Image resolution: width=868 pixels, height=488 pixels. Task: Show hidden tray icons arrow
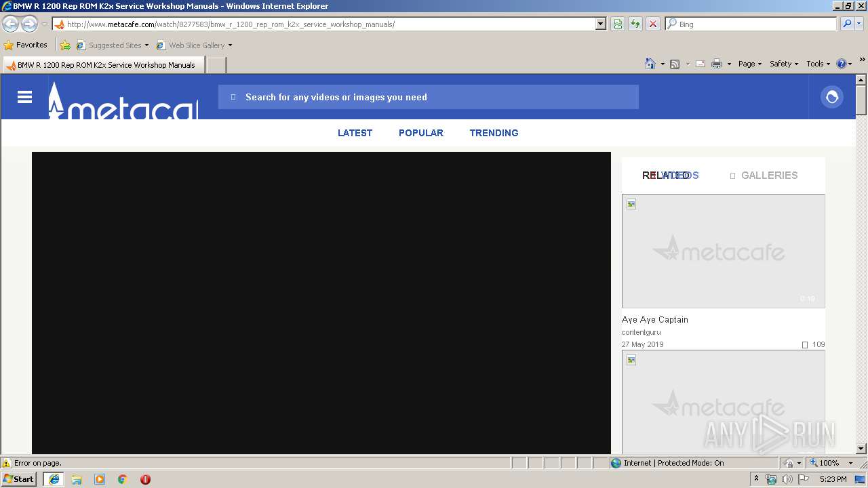click(757, 479)
